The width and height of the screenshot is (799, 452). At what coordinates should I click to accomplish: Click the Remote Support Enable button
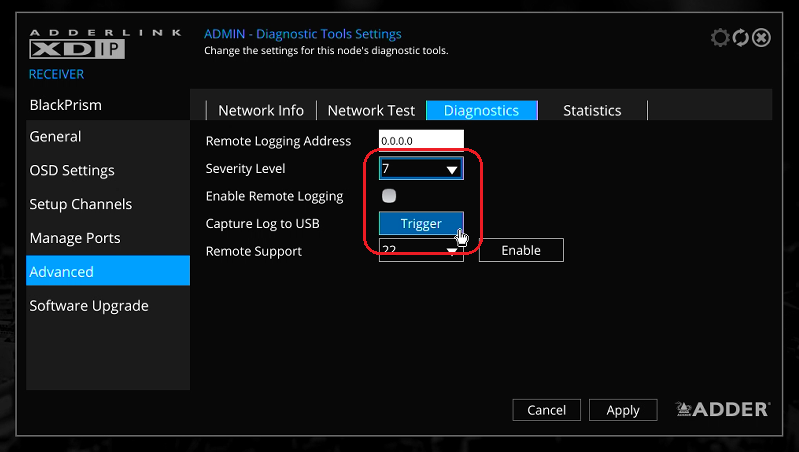(x=521, y=250)
